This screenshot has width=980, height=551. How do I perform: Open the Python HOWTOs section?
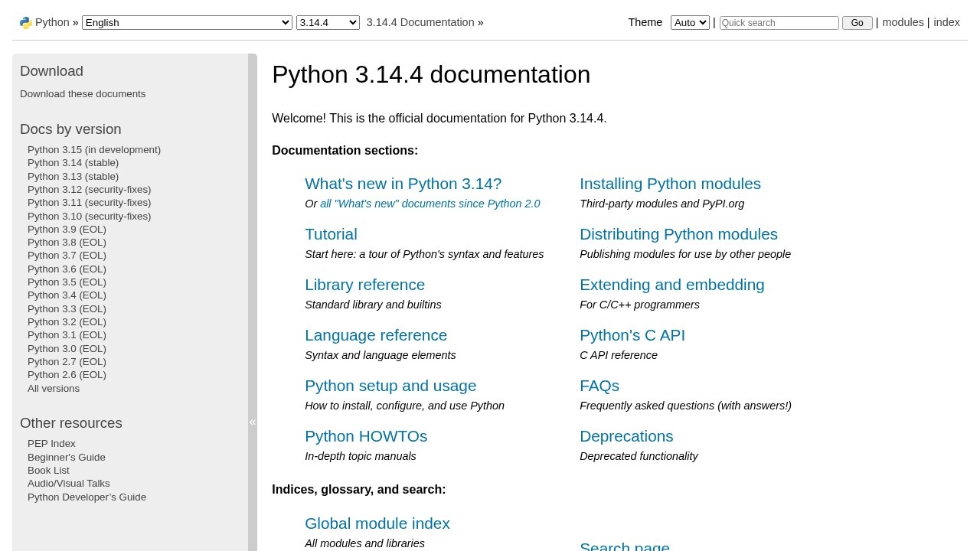tap(366, 436)
